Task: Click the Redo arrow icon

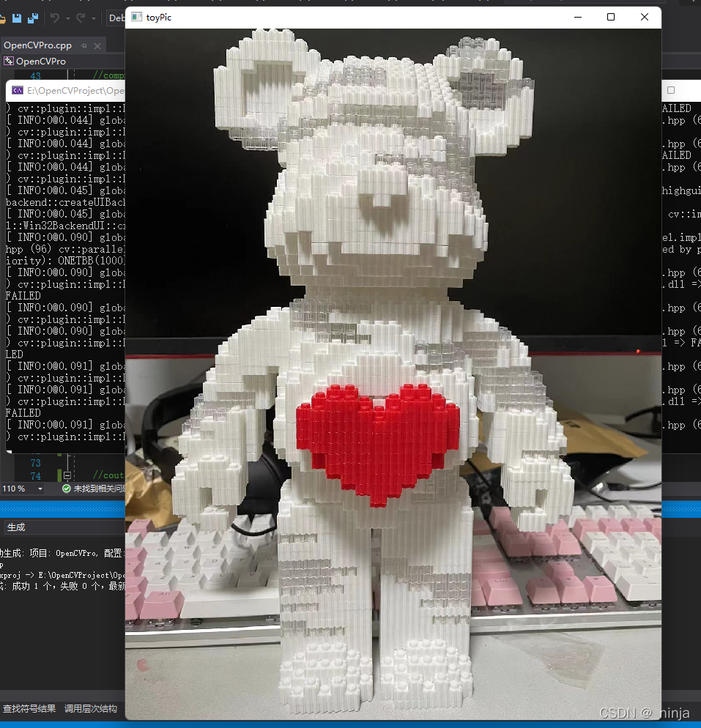Action: click(x=81, y=18)
